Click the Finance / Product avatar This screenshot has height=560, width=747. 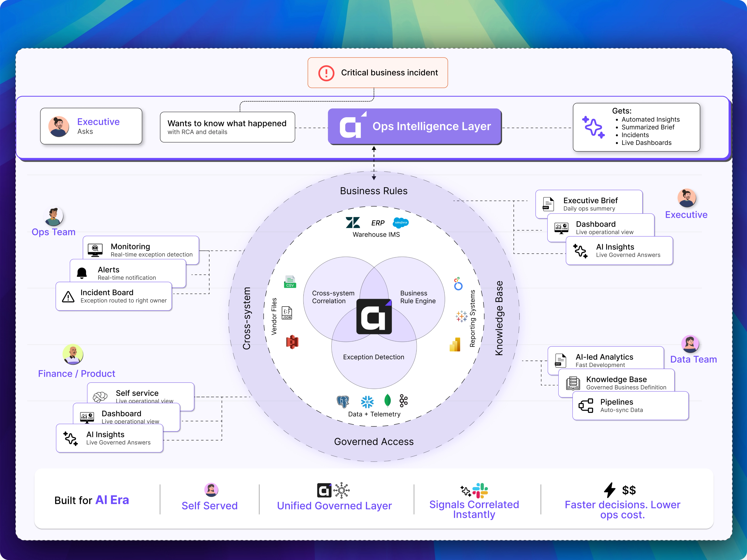(73, 354)
